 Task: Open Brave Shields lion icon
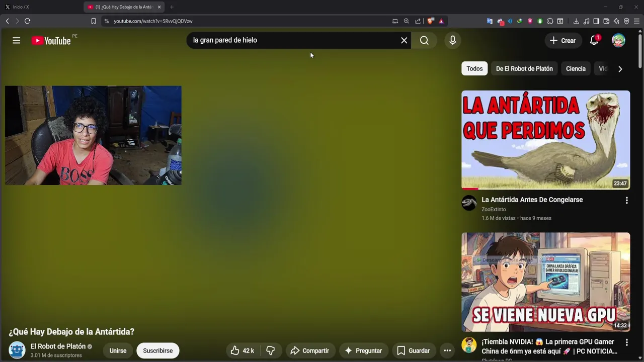(430, 21)
